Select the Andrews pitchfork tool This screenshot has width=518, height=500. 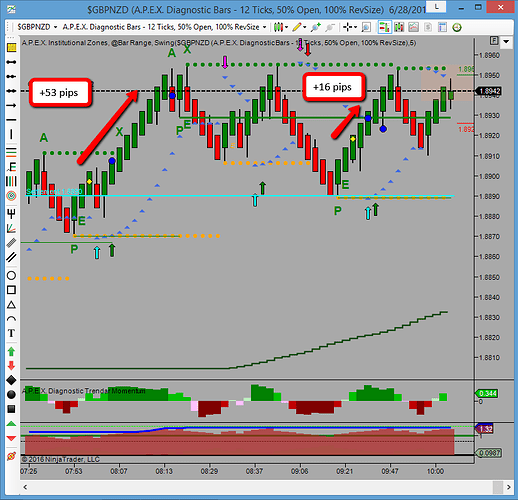pos(11,213)
